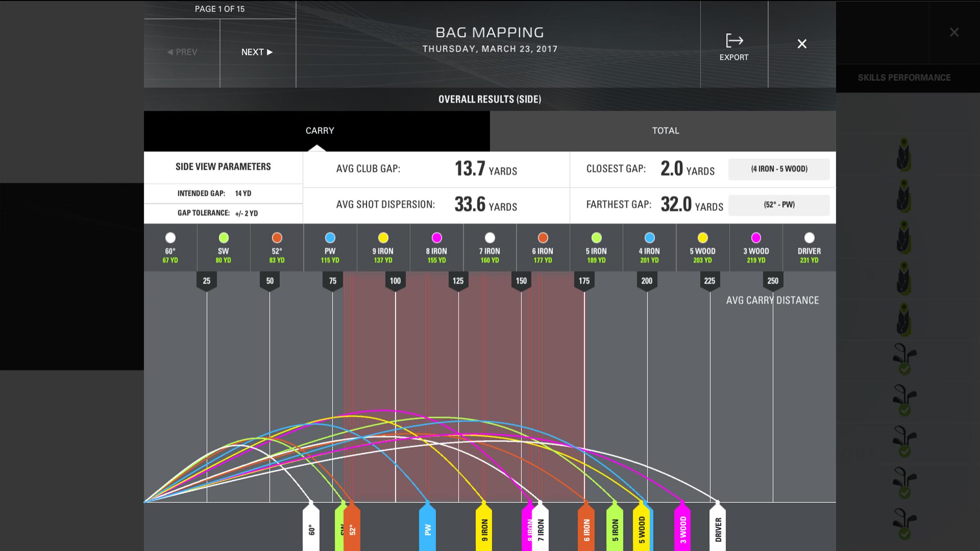The width and height of the screenshot is (980, 551).
Task: Switch to the Total tab
Action: [x=665, y=130]
